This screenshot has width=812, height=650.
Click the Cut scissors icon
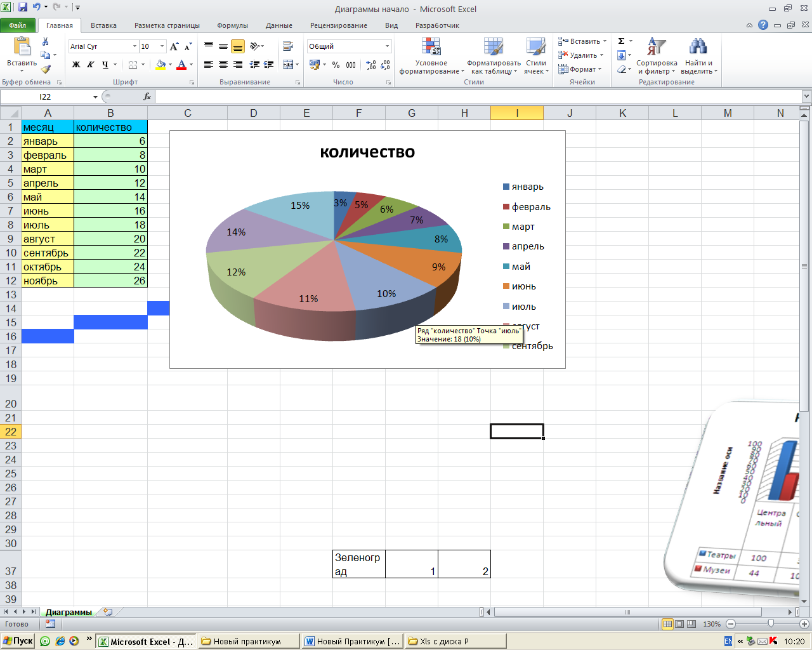coord(46,41)
